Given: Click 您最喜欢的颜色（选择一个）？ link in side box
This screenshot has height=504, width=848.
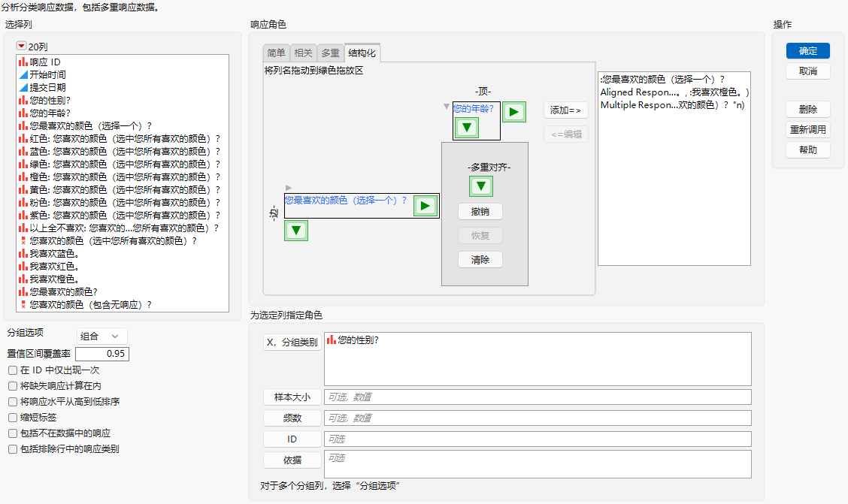Looking at the screenshot, I should coord(346,201).
